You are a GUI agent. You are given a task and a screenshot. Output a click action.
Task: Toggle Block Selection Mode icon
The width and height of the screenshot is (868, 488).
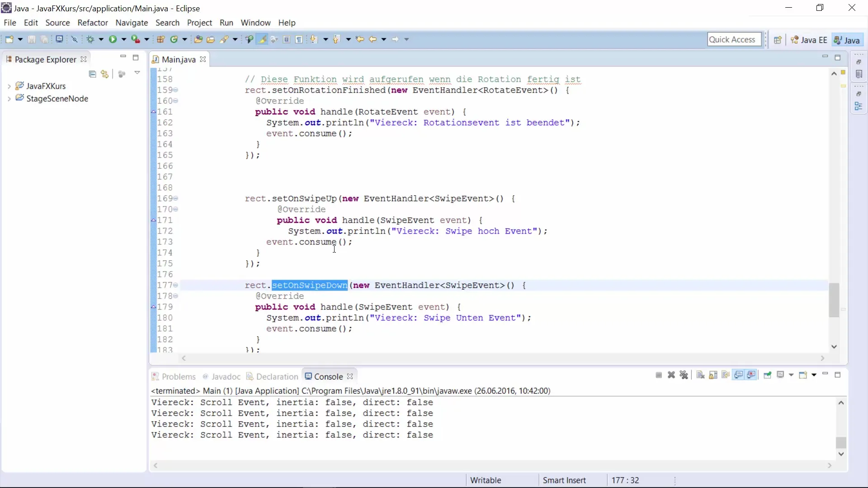click(287, 39)
